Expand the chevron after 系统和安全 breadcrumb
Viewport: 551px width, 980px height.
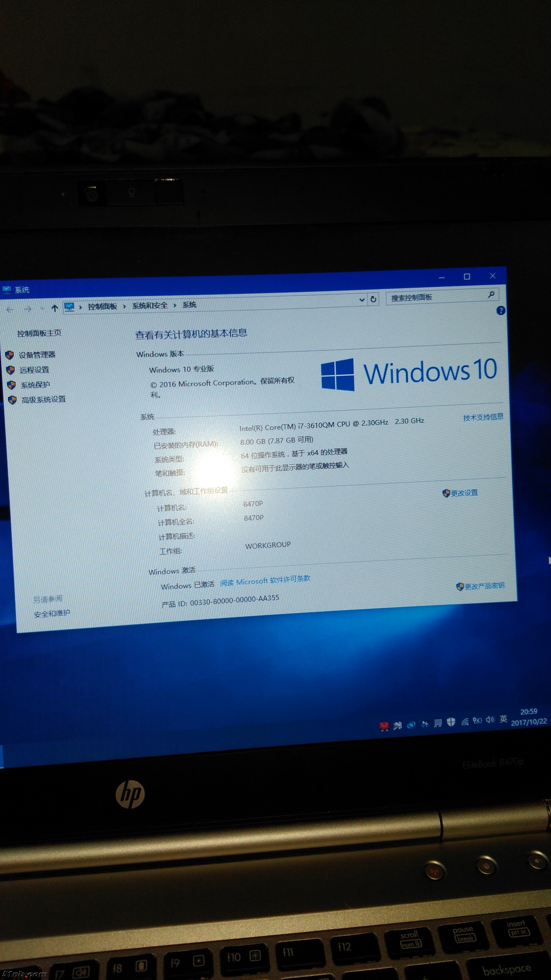point(175,305)
